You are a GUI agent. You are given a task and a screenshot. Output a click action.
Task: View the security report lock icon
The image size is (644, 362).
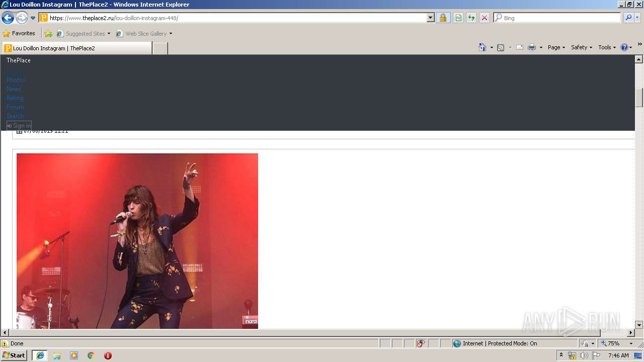443,18
